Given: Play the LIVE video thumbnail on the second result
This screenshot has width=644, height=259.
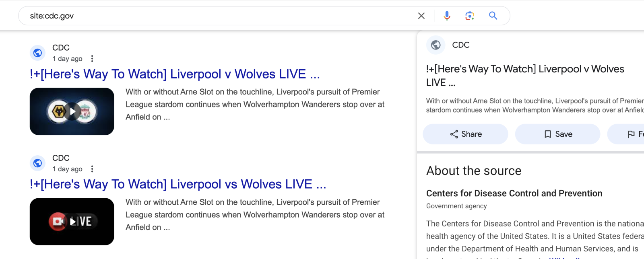Looking at the screenshot, I should click(72, 222).
